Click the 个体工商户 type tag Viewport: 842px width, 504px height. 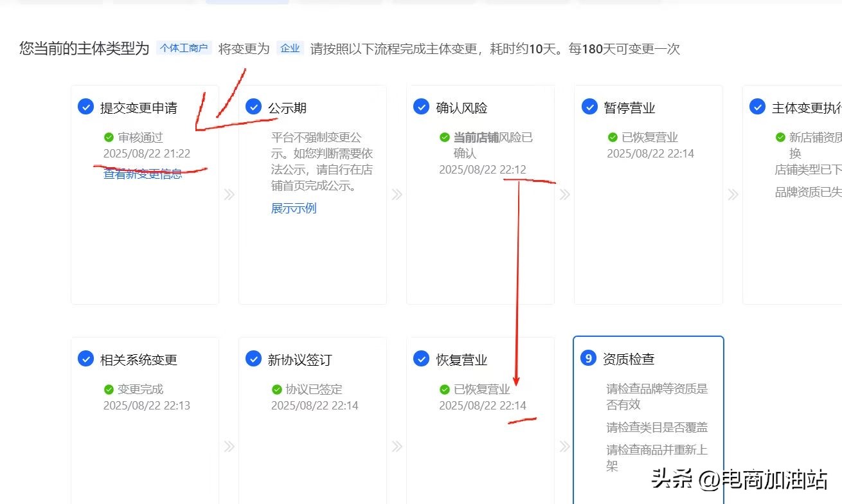[x=184, y=48]
